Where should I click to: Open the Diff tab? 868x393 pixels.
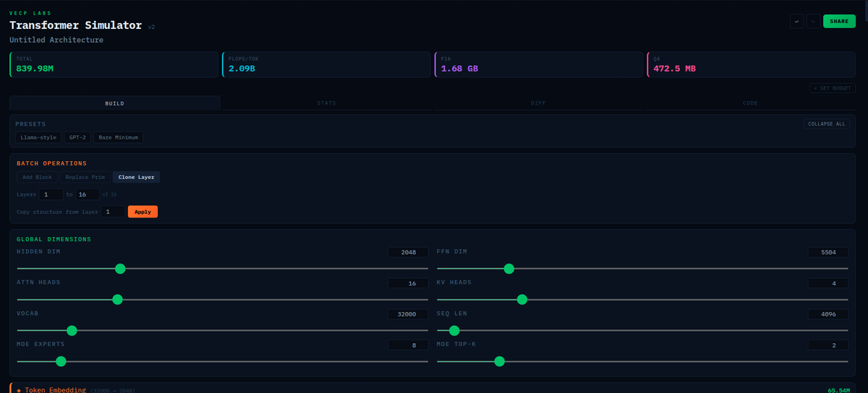(538, 103)
